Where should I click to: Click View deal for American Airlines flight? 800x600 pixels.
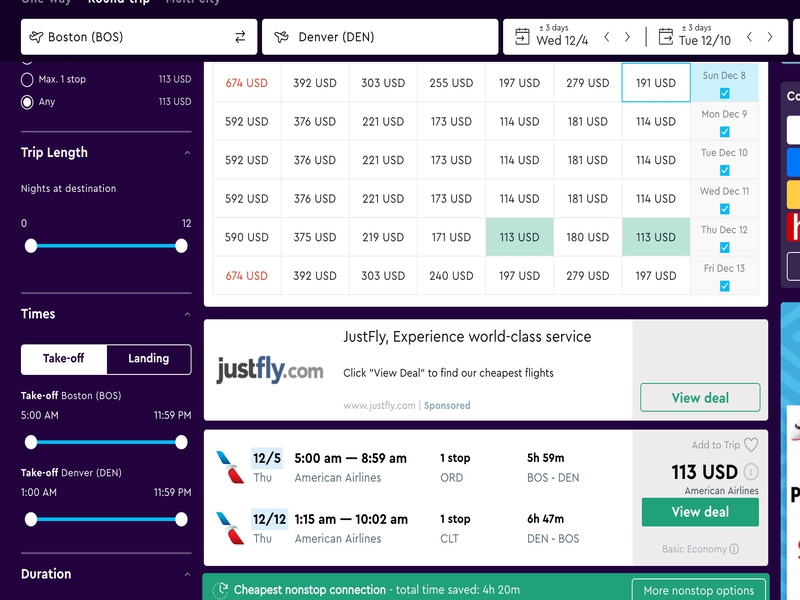(700, 512)
